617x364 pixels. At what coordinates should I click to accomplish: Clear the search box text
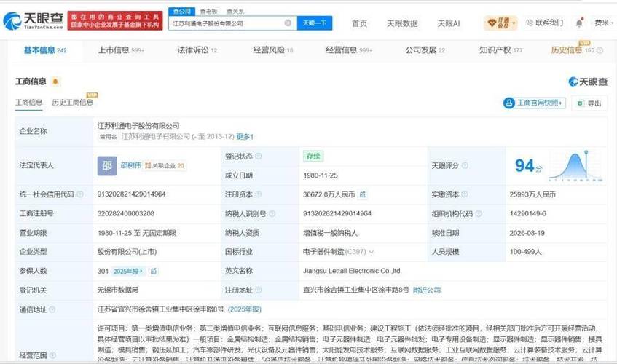(x=288, y=23)
